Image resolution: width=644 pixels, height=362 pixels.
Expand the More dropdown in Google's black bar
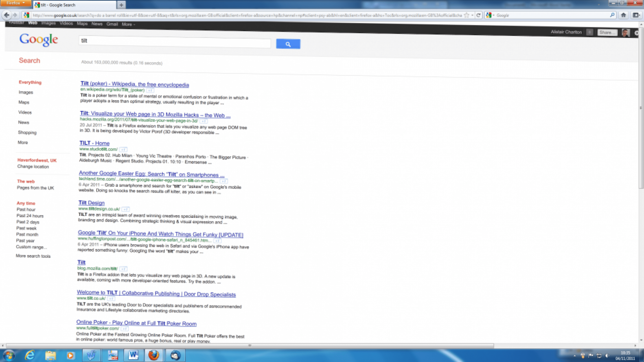coord(128,24)
